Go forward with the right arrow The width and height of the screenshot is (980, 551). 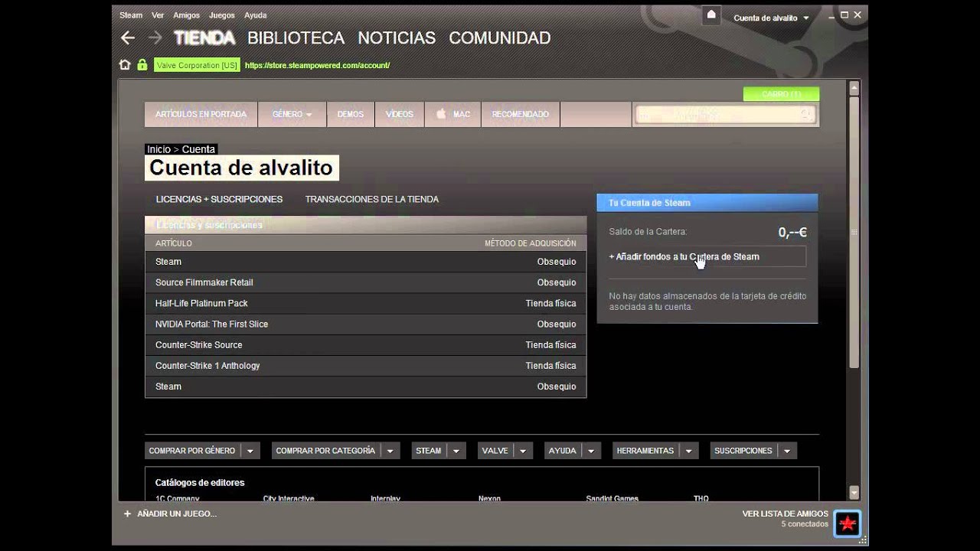(155, 37)
